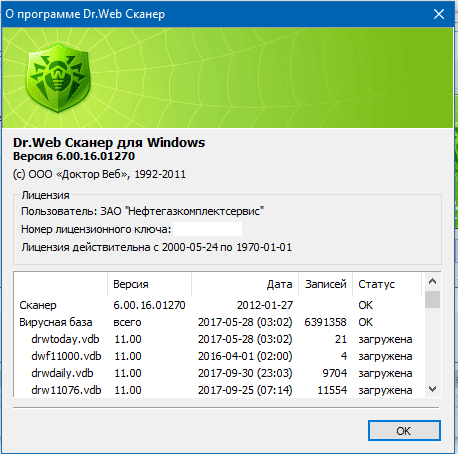
Task: Click the Записей column header
Action: [326, 284]
